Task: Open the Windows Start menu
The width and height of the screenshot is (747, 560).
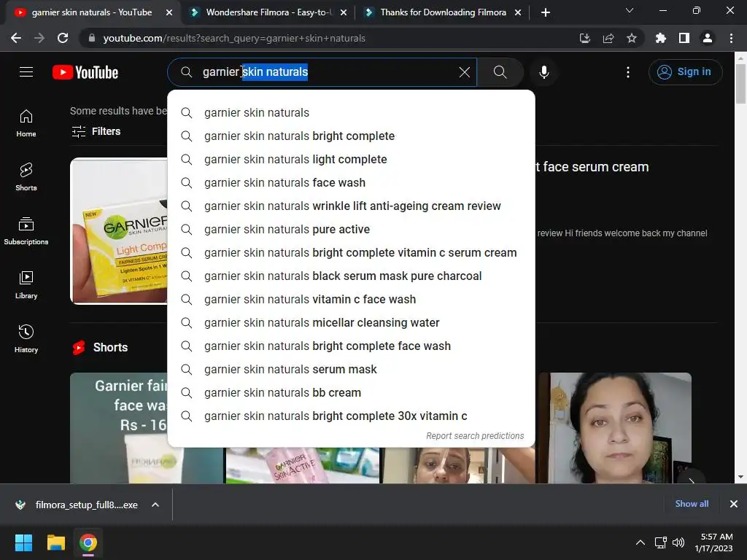Action: (23, 542)
